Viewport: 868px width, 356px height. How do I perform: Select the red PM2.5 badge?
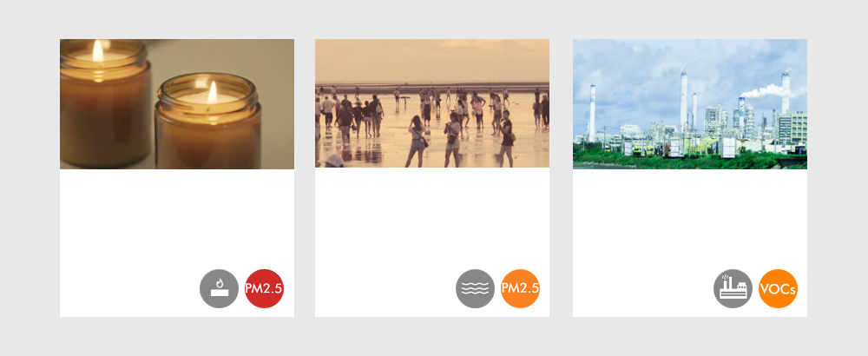click(264, 288)
